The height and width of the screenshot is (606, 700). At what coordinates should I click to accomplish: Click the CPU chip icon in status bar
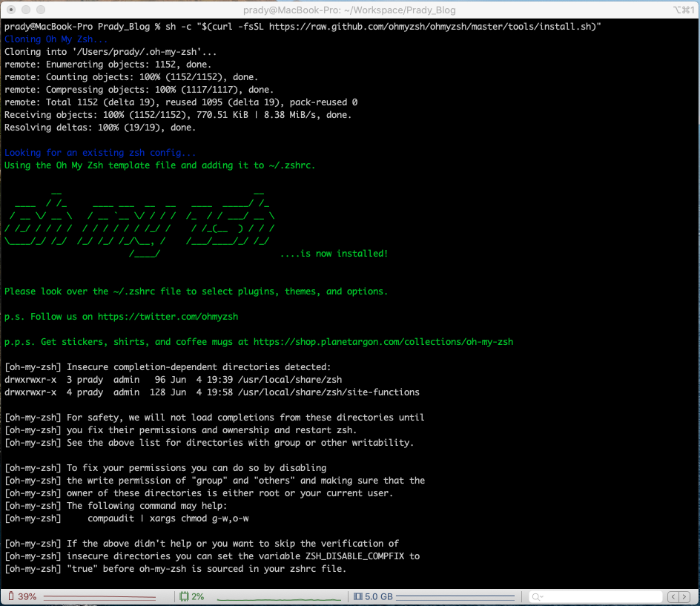tap(184, 596)
